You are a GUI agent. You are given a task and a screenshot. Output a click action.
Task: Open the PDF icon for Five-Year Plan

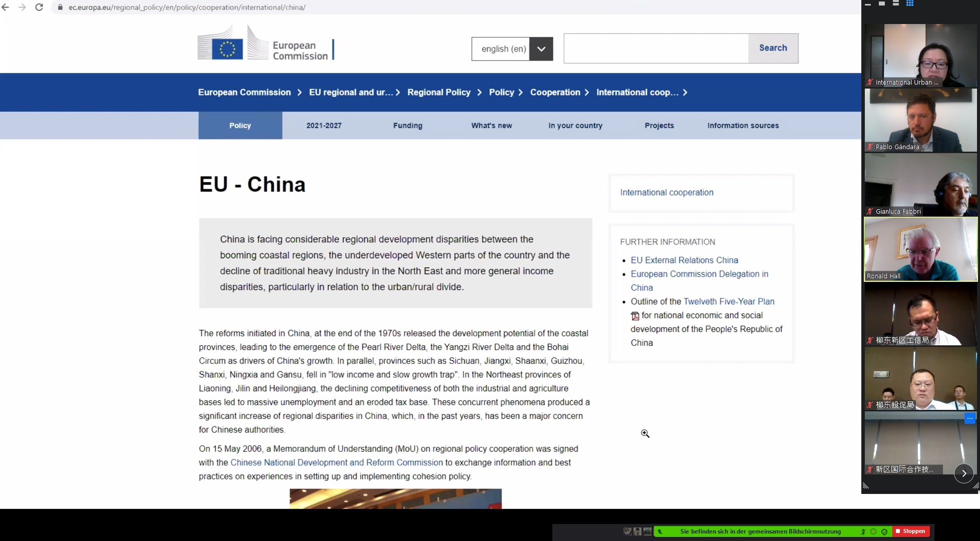point(635,316)
